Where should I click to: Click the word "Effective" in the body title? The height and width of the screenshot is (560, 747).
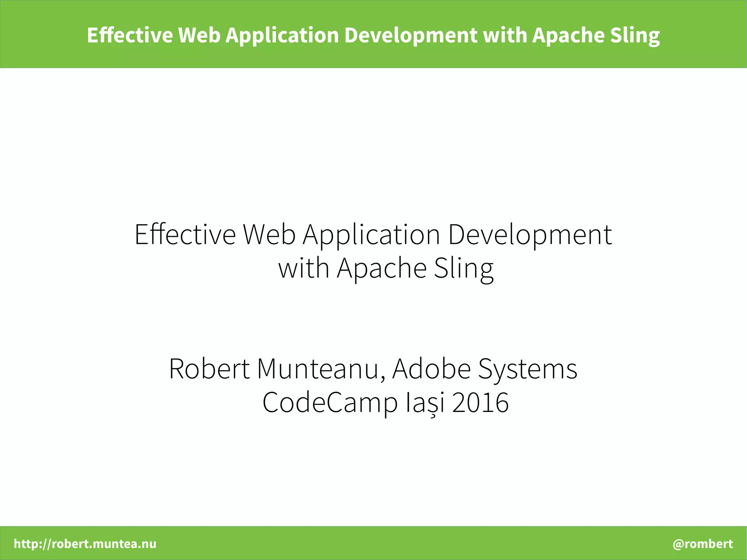point(185,235)
